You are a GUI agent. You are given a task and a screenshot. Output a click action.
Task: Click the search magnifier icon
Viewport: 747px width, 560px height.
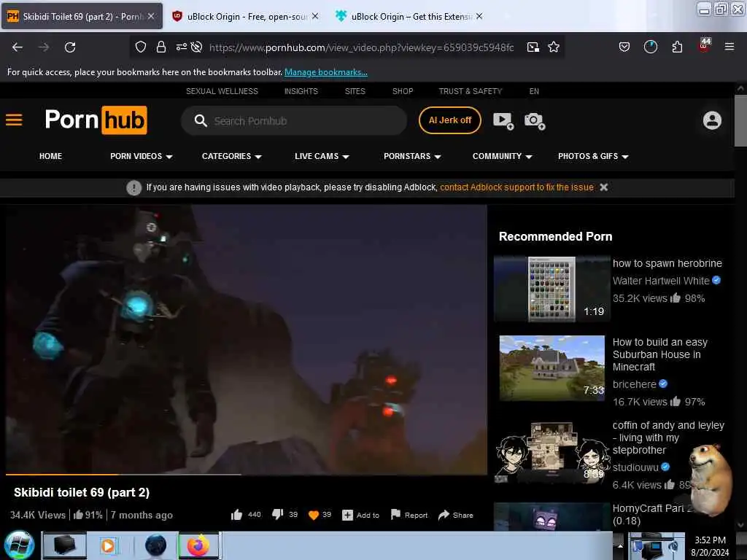[x=201, y=121]
